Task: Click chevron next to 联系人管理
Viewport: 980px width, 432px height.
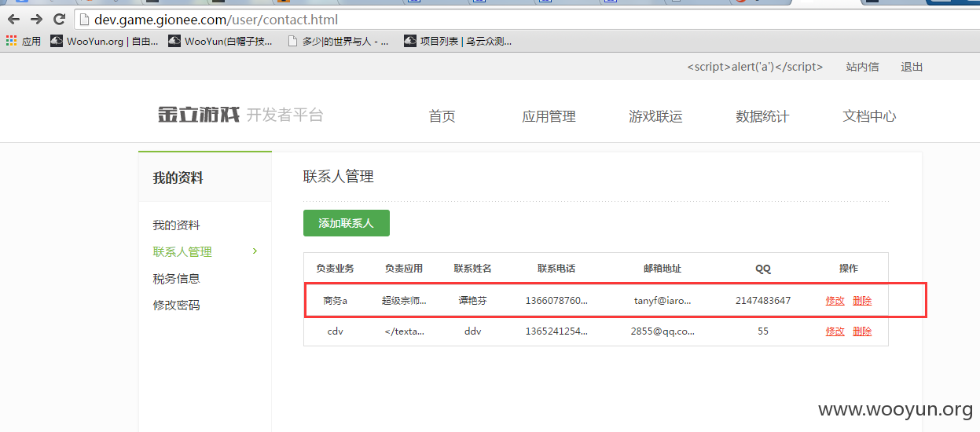Action: coord(254,251)
